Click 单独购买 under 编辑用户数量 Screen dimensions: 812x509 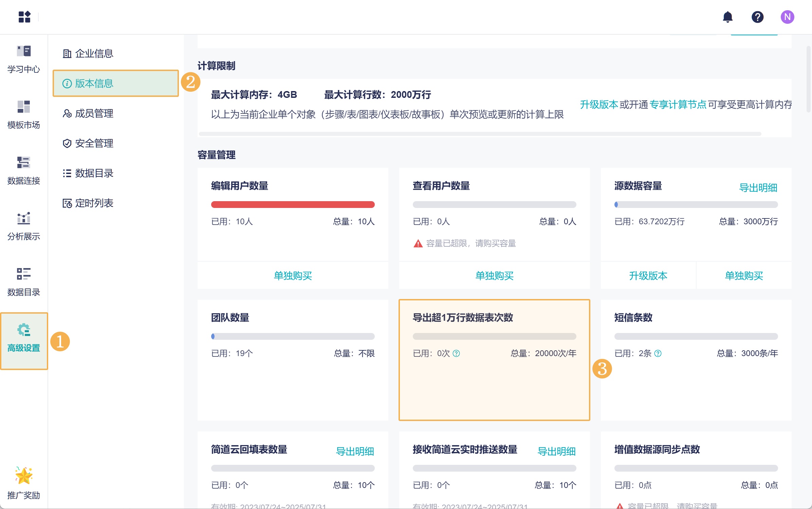[293, 276]
